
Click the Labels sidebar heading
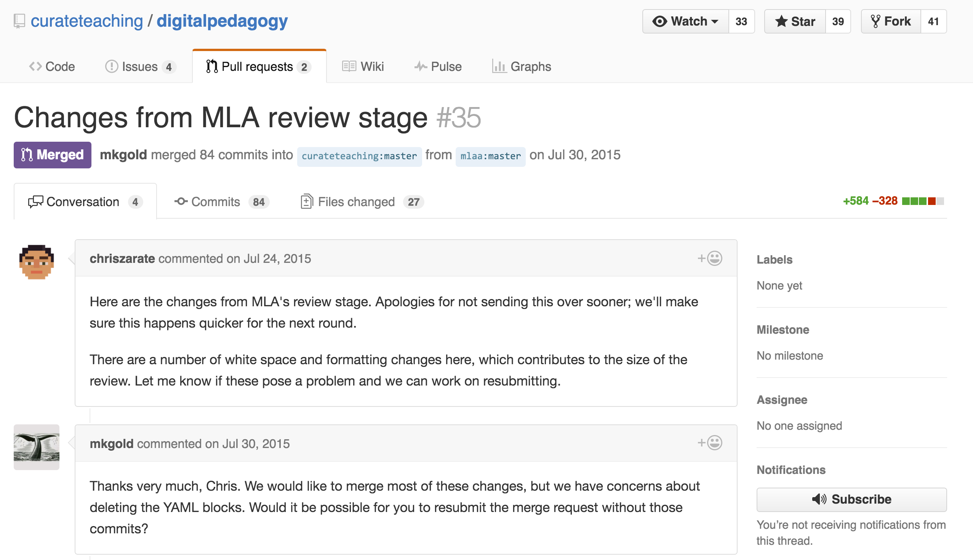tap(774, 259)
